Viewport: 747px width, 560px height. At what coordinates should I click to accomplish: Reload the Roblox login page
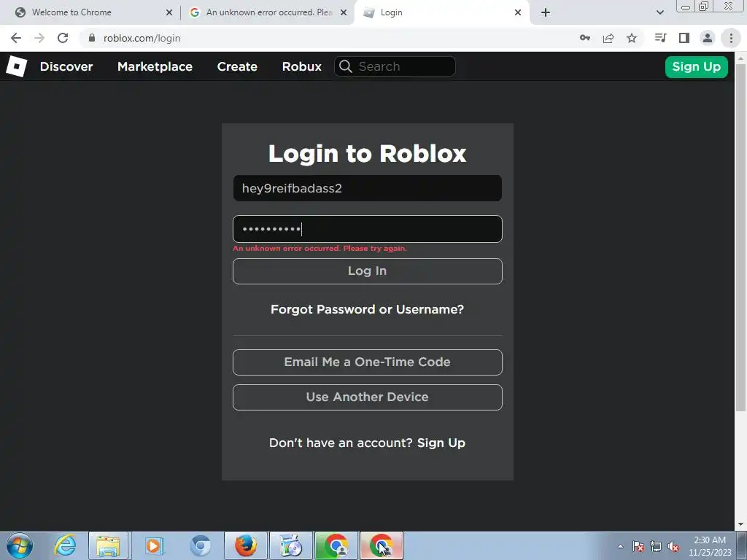[x=63, y=38]
